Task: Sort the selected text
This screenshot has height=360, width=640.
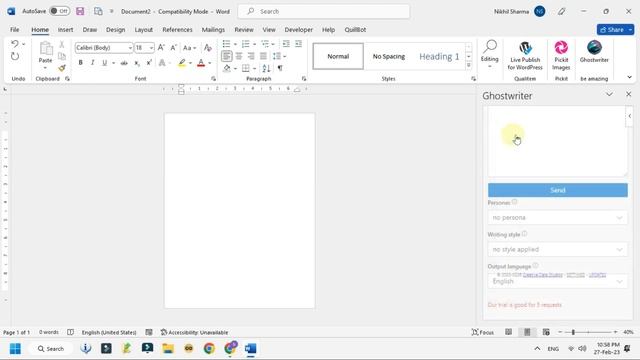Action: click(x=266, y=68)
